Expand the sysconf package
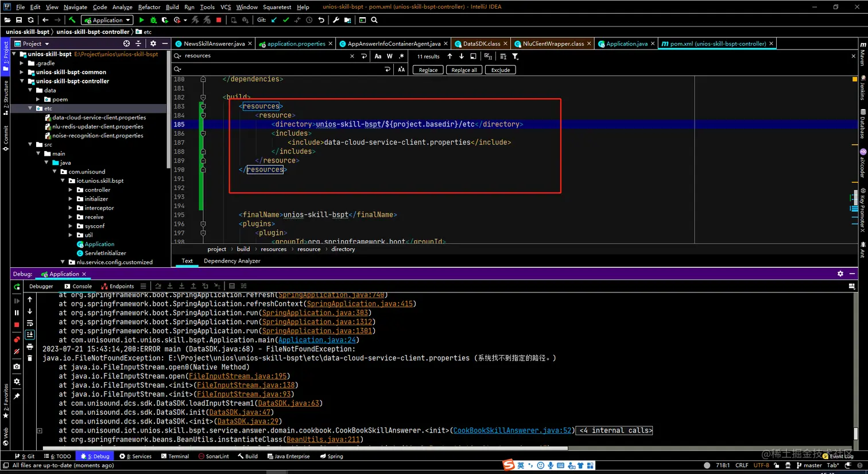868x474 pixels. [x=71, y=226]
